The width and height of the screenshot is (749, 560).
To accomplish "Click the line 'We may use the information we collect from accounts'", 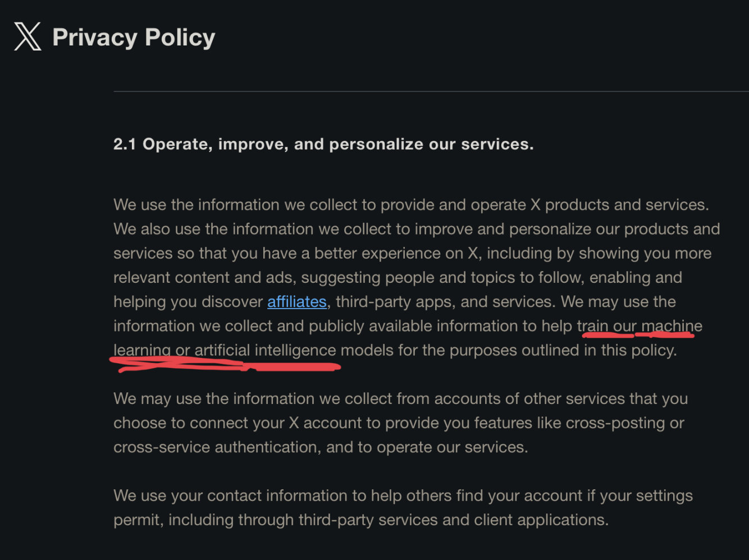I will (400, 399).
